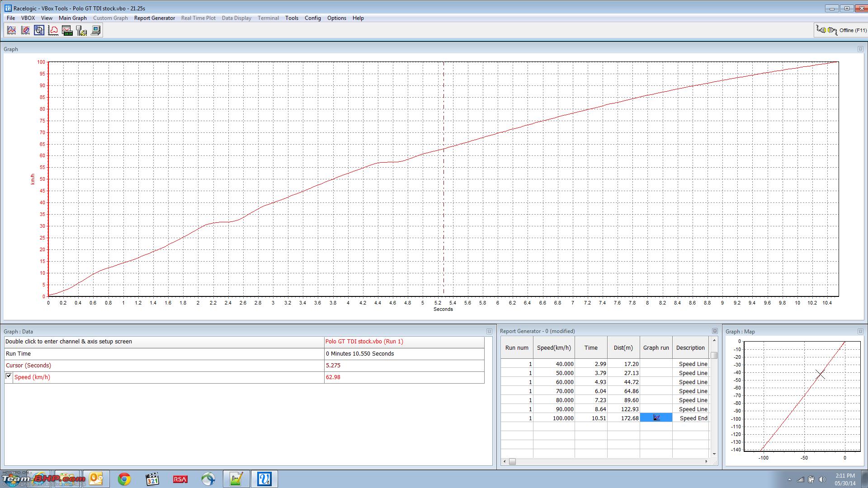Open the Main Graph toolbar icon
The image size is (868, 488).
(12, 30)
